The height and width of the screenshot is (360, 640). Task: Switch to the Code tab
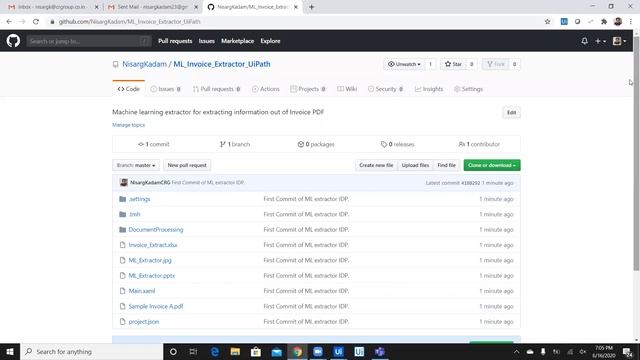pyautogui.click(x=129, y=89)
